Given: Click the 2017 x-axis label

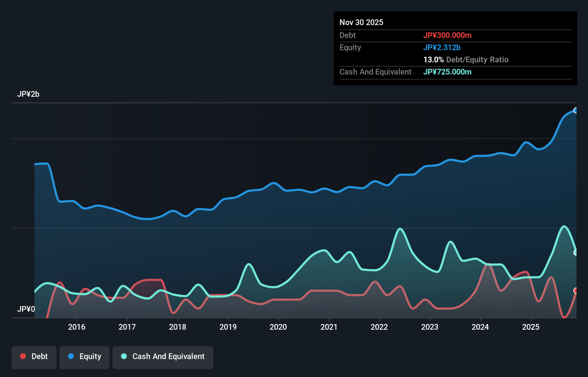Looking at the screenshot, I should (127, 327).
